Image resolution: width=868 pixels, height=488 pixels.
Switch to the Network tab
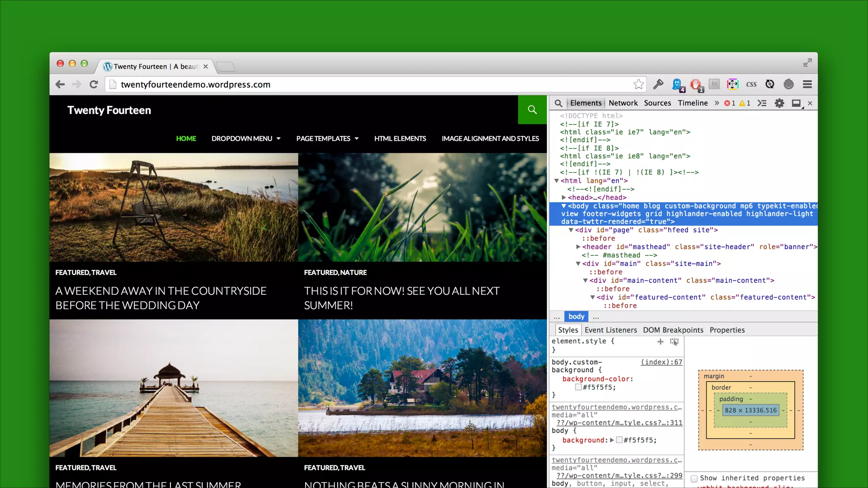coord(623,103)
